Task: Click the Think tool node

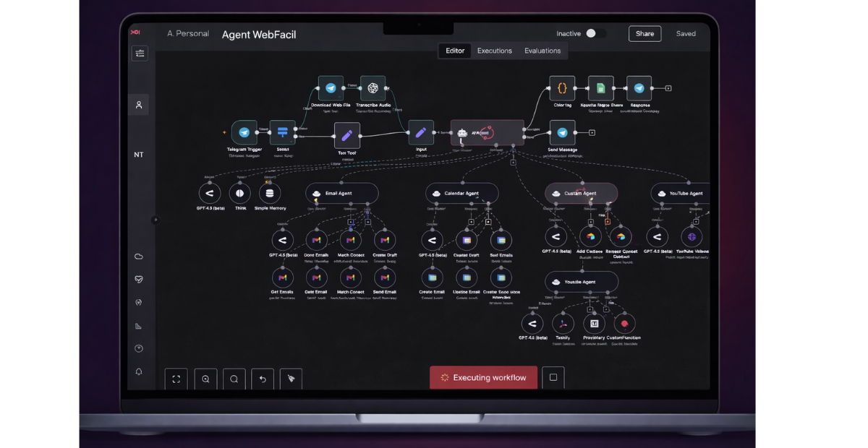Action: click(240, 193)
